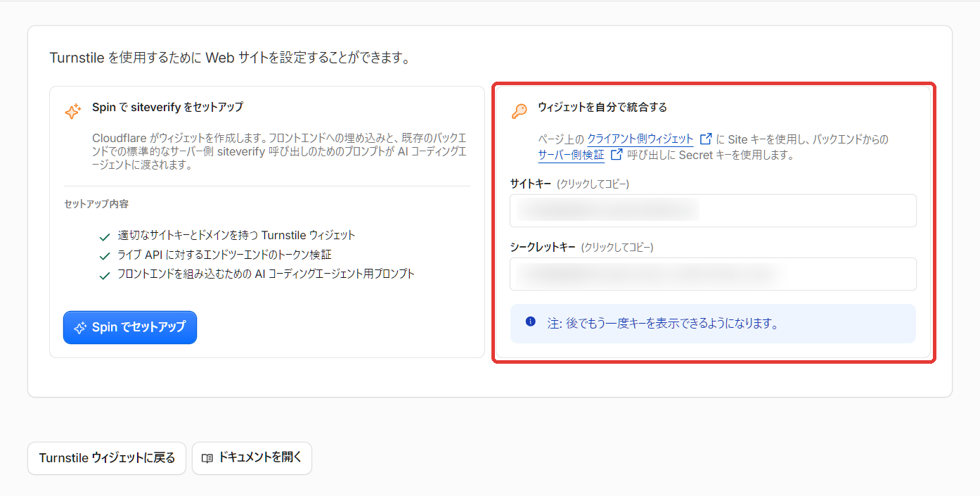Select the heading Spin で siteverify をセットアップ
The image size is (980, 496).
[x=167, y=107]
